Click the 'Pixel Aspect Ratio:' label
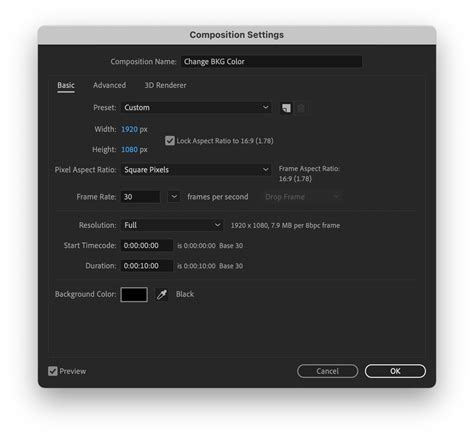Image resolution: width=474 pixels, height=438 pixels. point(86,170)
